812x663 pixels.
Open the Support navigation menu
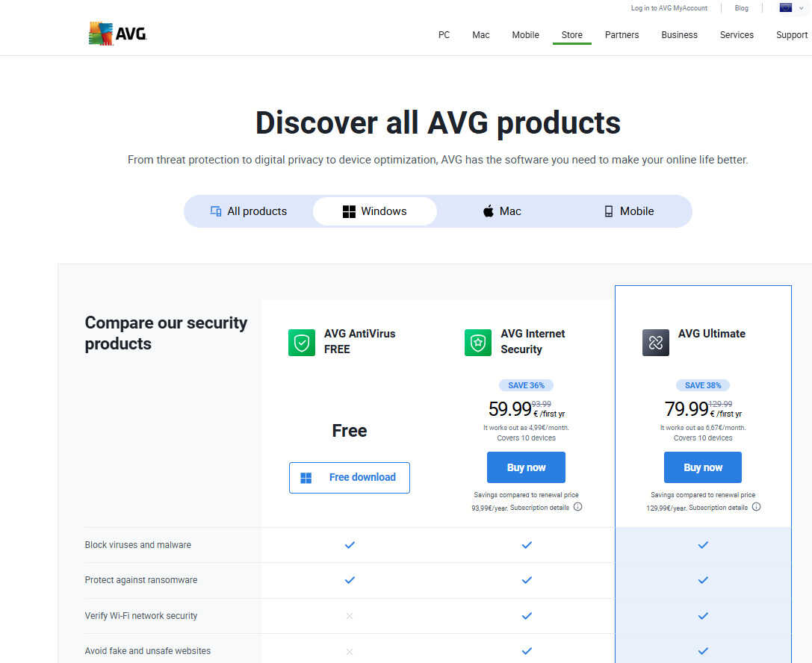point(791,35)
